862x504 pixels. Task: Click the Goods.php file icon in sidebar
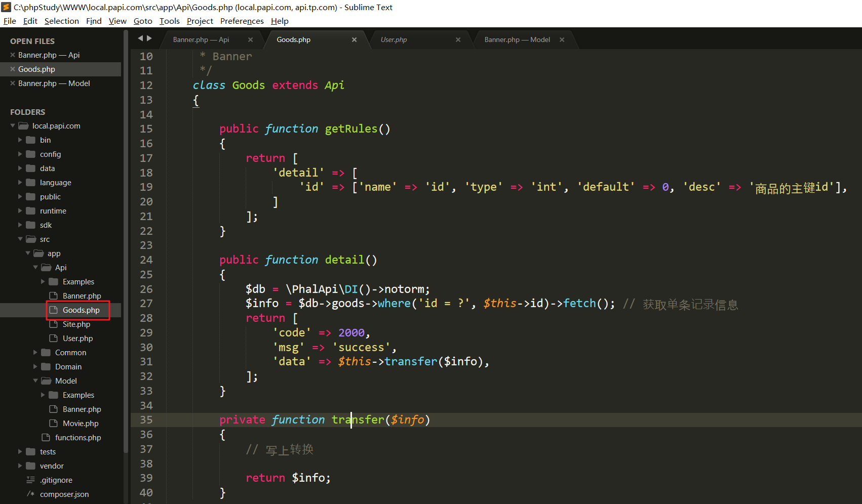point(53,310)
